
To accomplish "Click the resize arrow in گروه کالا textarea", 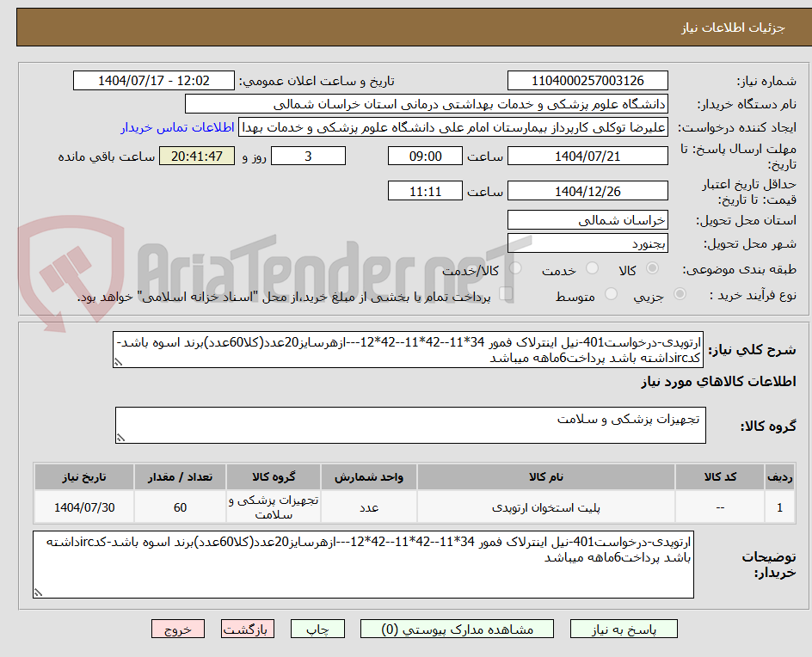I will click(122, 439).
